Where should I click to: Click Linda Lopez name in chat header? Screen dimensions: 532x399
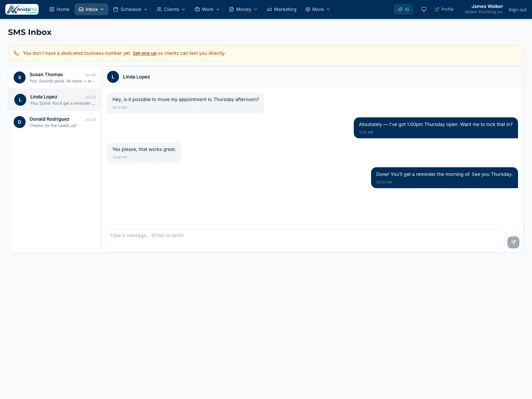(x=136, y=77)
